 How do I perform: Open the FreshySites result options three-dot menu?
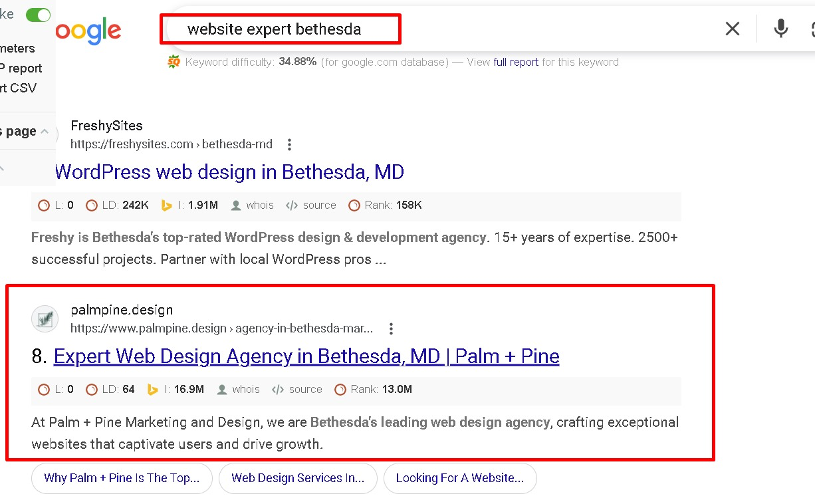click(x=289, y=144)
